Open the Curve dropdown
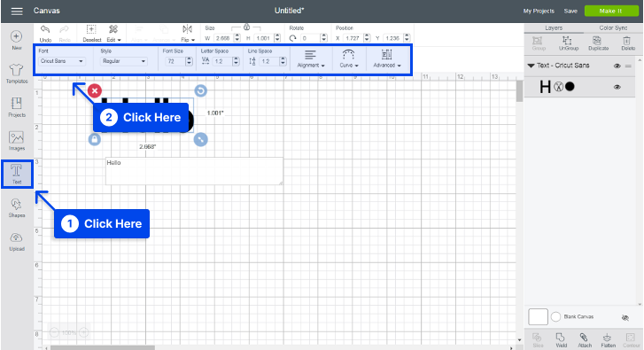The height and width of the screenshot is (350, 644). (348, 58)
